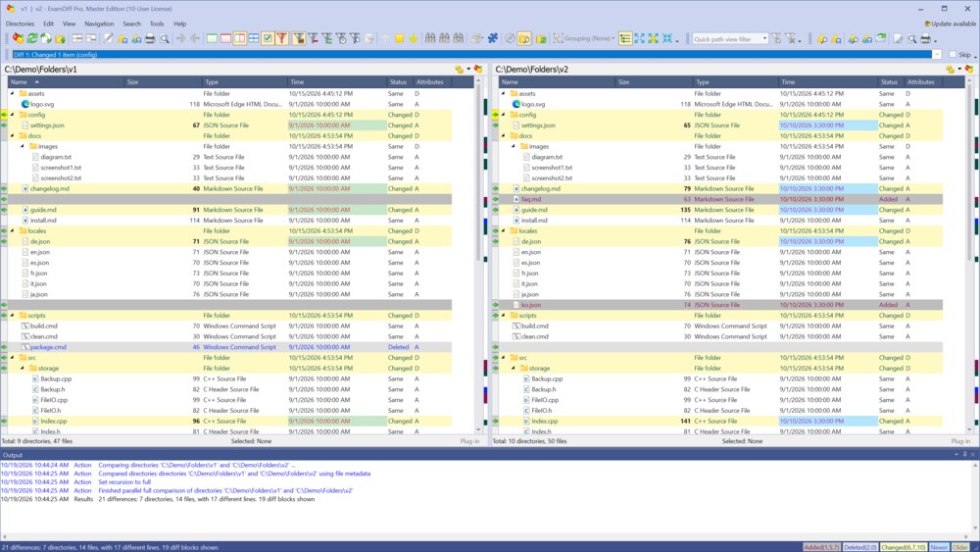Open the Tools menu
Viewport: 980px width, 552px height.
pos(157,24)
